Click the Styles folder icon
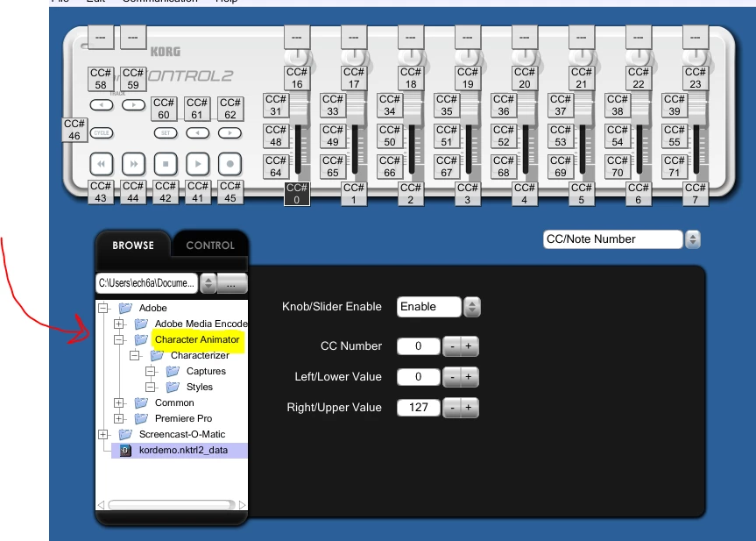 click(x=173, y=387)
